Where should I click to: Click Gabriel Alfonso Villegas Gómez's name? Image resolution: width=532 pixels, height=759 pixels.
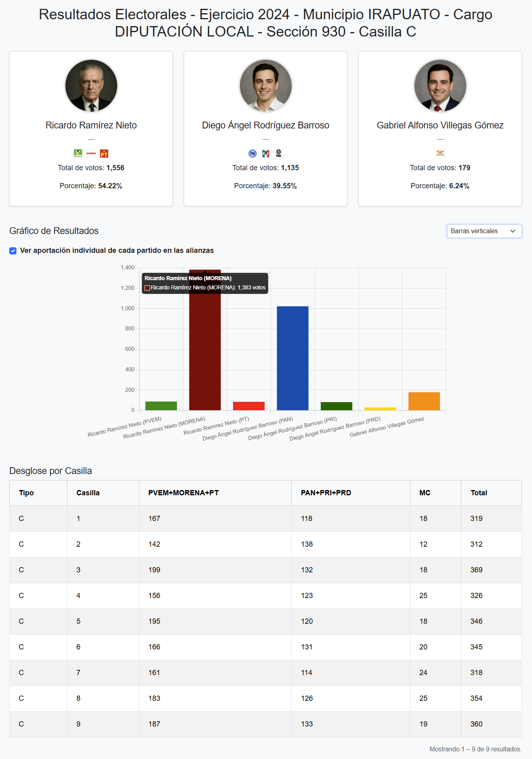click(x=440, y=125)
